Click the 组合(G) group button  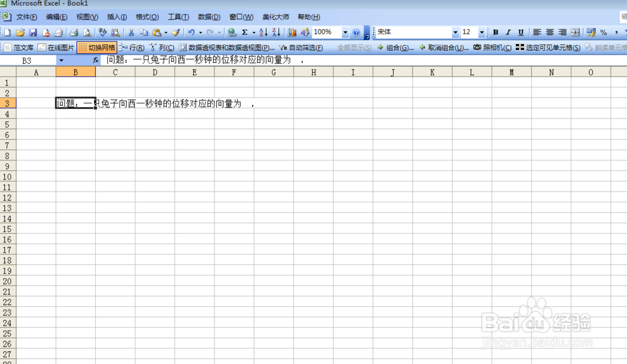pos(396,48)
